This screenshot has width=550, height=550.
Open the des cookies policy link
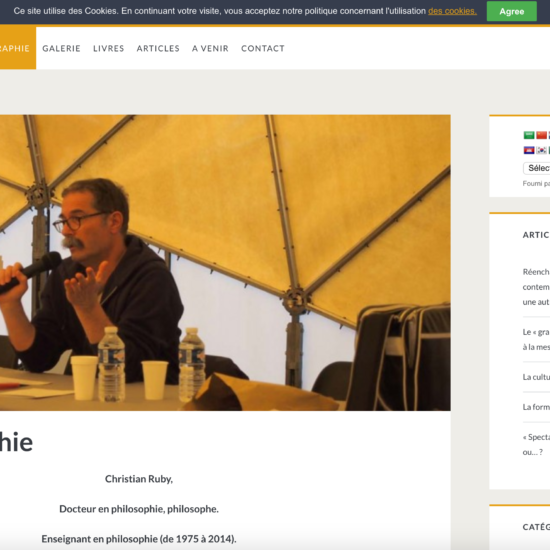pos(452,11)
